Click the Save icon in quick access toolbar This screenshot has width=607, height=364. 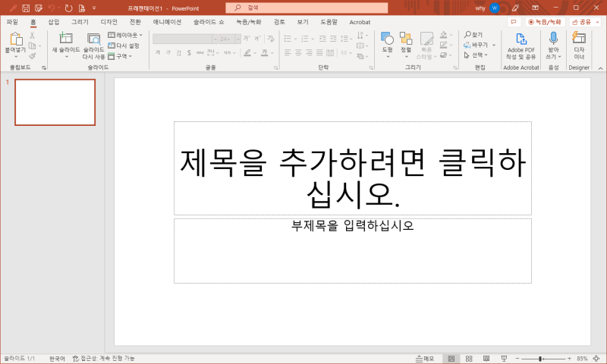point(26,8)
